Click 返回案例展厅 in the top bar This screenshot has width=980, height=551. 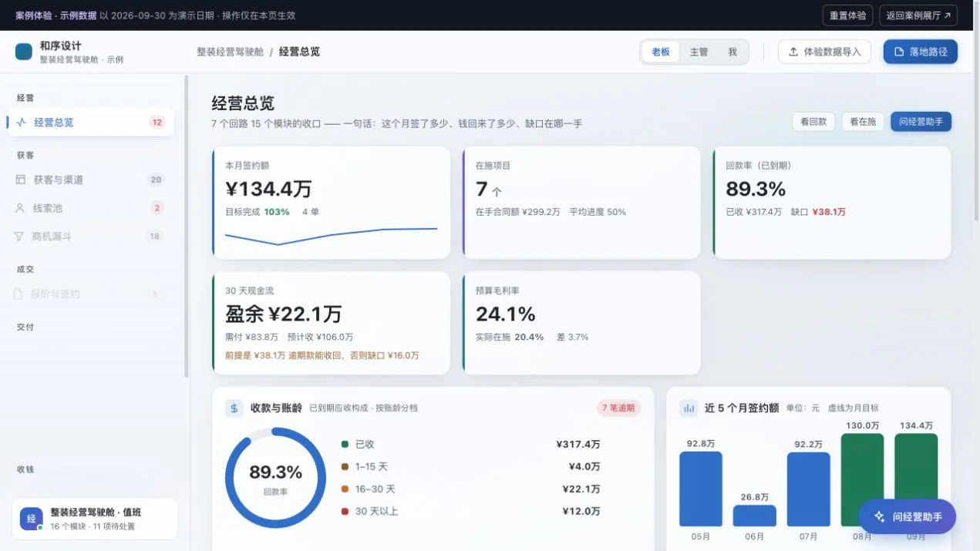[918, 15]
